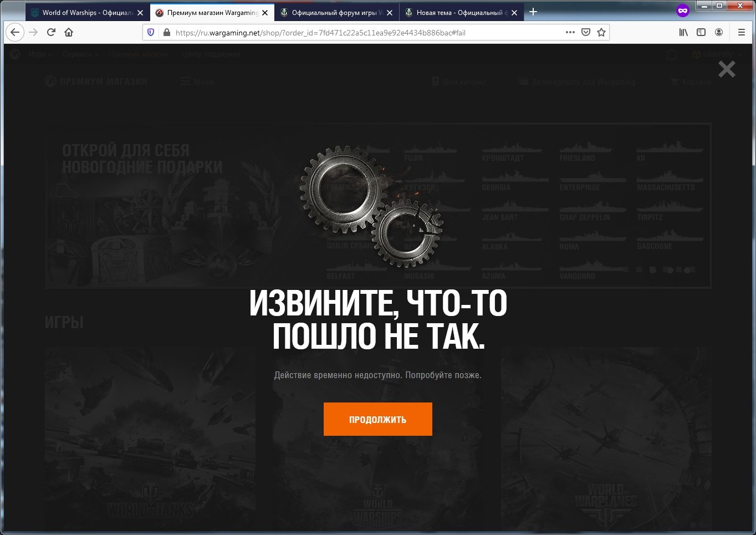Image resolution: width=756 pixels, height=535 pixels.
Task: Show site security padlock info
Action: (x=166, y=32)
